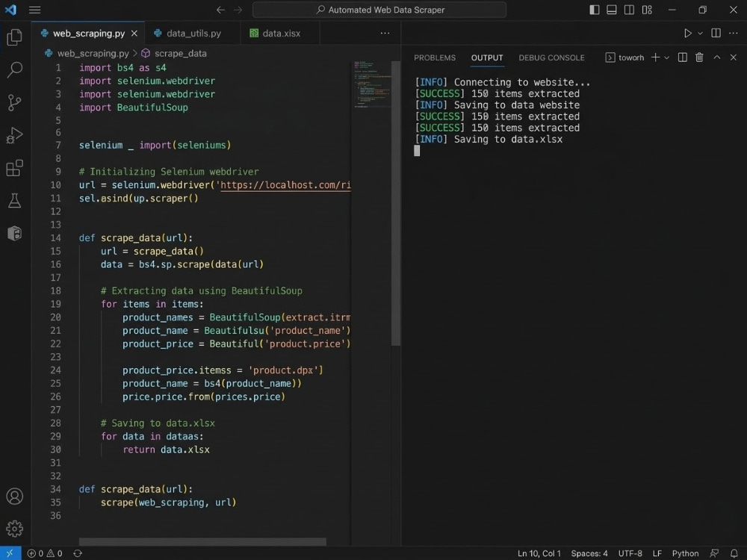Maximize the panel with the up chevron
The width and height of the screenshot is (747, 560).
(717, 57)
